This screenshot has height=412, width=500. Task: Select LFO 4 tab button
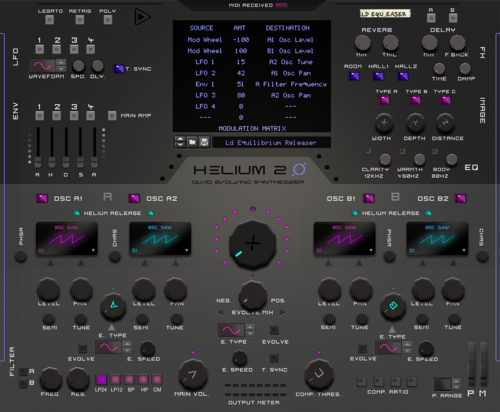click(x=90, y=50)
